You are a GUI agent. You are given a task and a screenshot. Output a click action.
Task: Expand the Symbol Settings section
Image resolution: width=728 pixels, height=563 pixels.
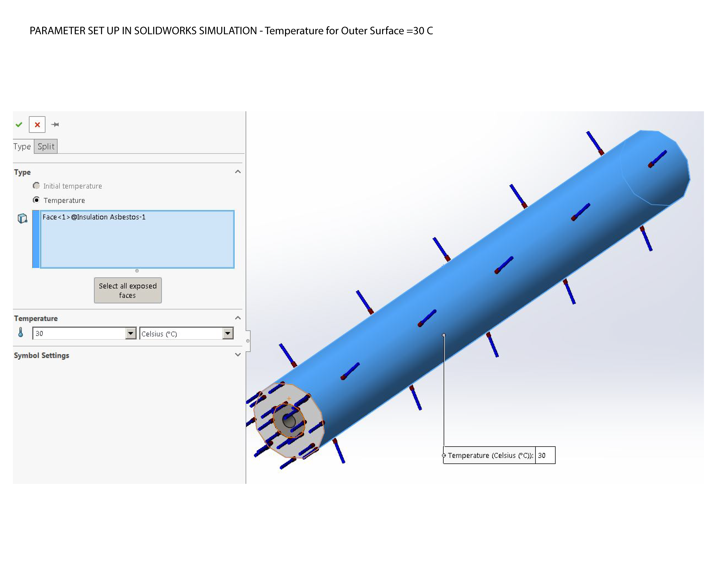[x=238, y=355]
